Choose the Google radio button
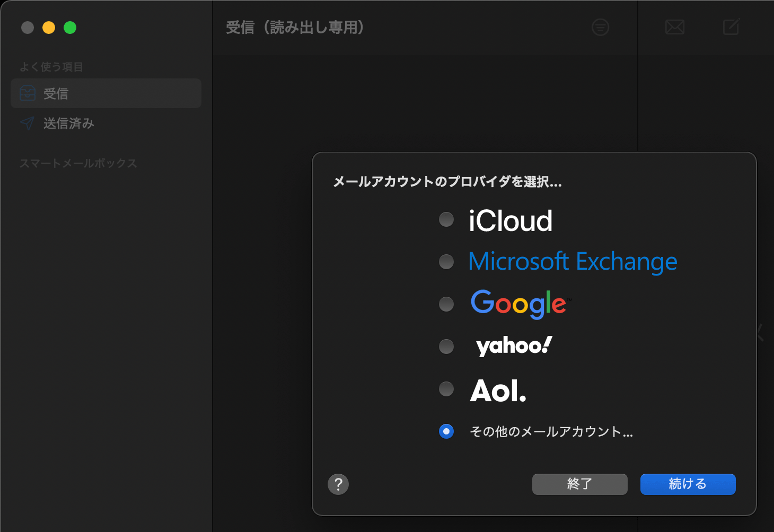Image resolution: width=774 pixels, height=532 pixels. (x=446, y=304)
